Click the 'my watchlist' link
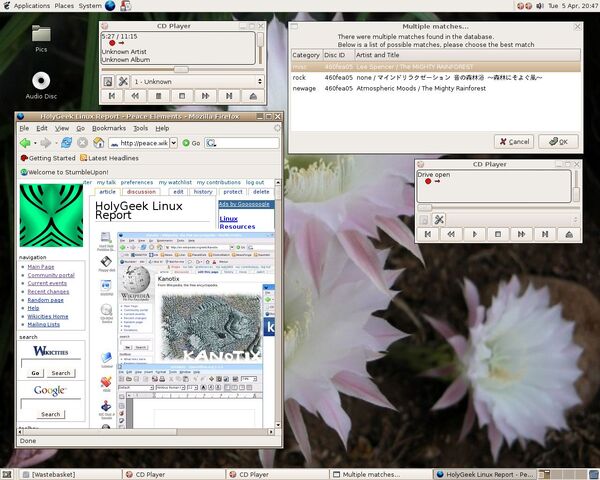600x480 pixels. tap(175, 183)
